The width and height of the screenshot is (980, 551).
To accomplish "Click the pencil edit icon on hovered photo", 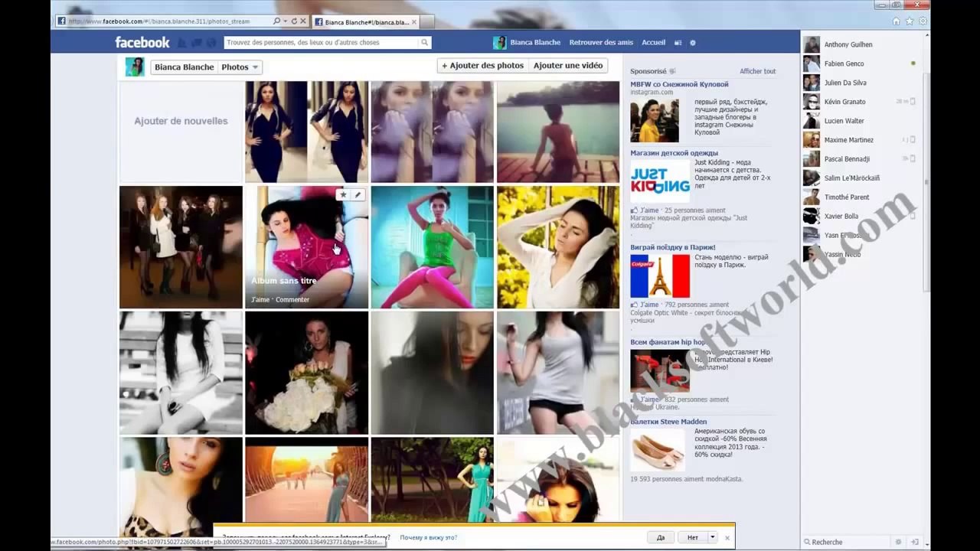I will [x=358, y=194].
